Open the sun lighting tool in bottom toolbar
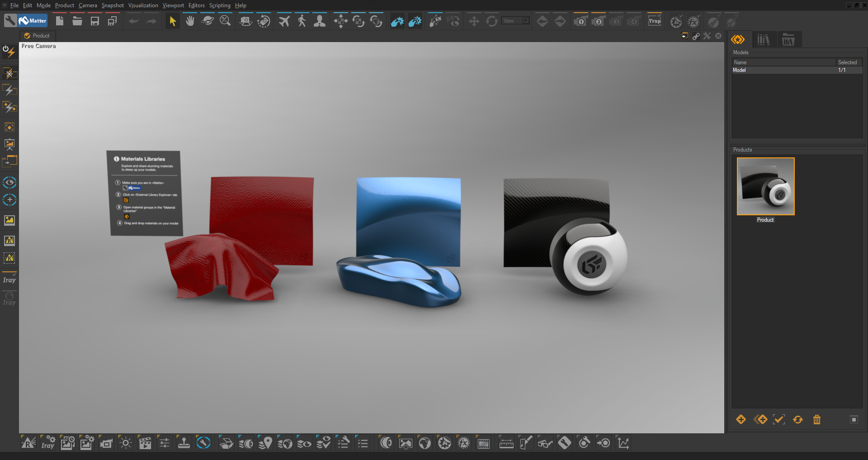The width and height of the screenshot is (868, 460). tap(125, 443)
